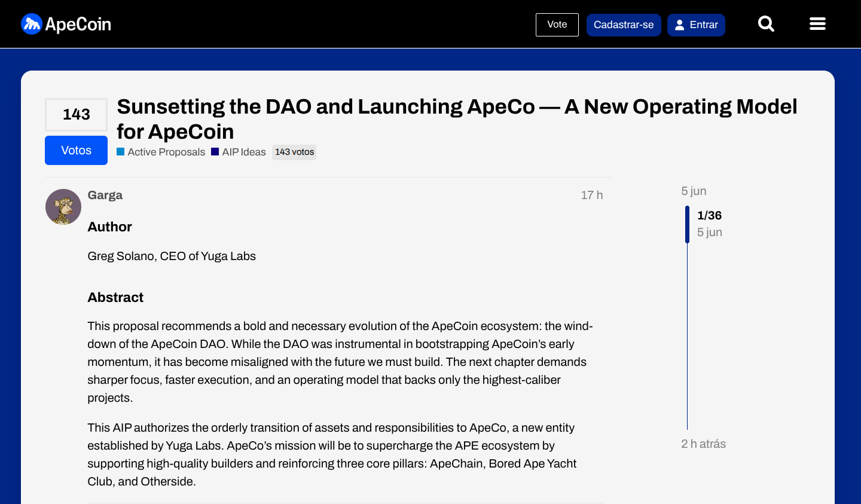
Task: Click the 143 votos tag
Action: pyautogui.click(x=294, y=152)
